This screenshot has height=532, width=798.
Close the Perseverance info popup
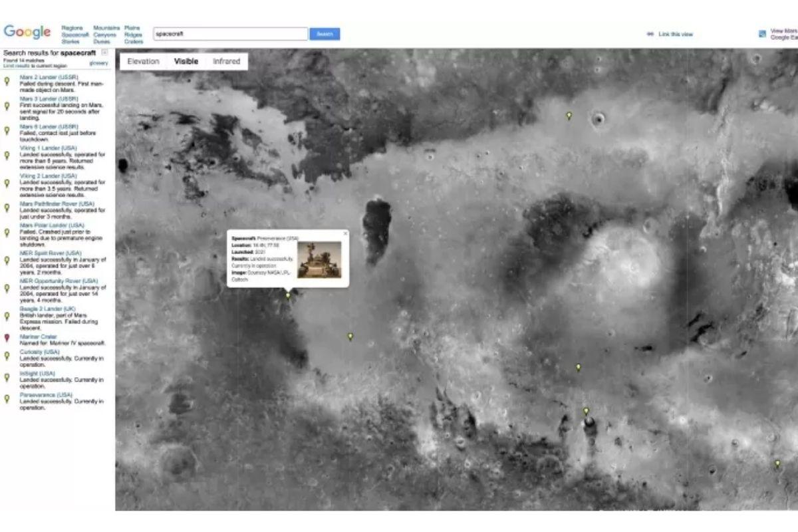(x=345, y=233)
